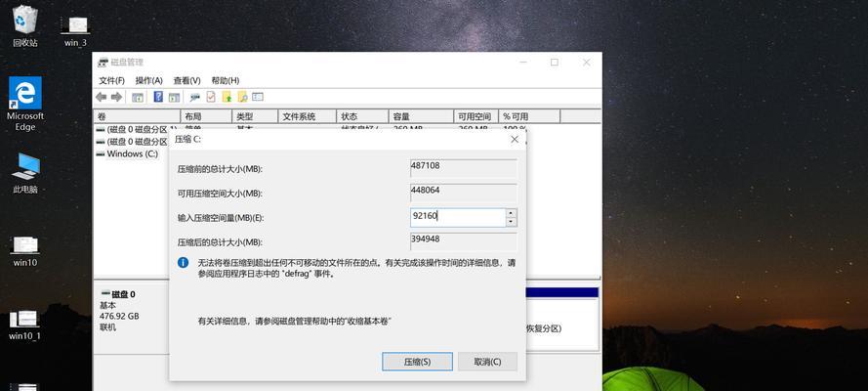Image resolution: width=868 pixels, height=391 pixels.
Task: Sort by the 文件系统 column header
Action: (308, 116)
